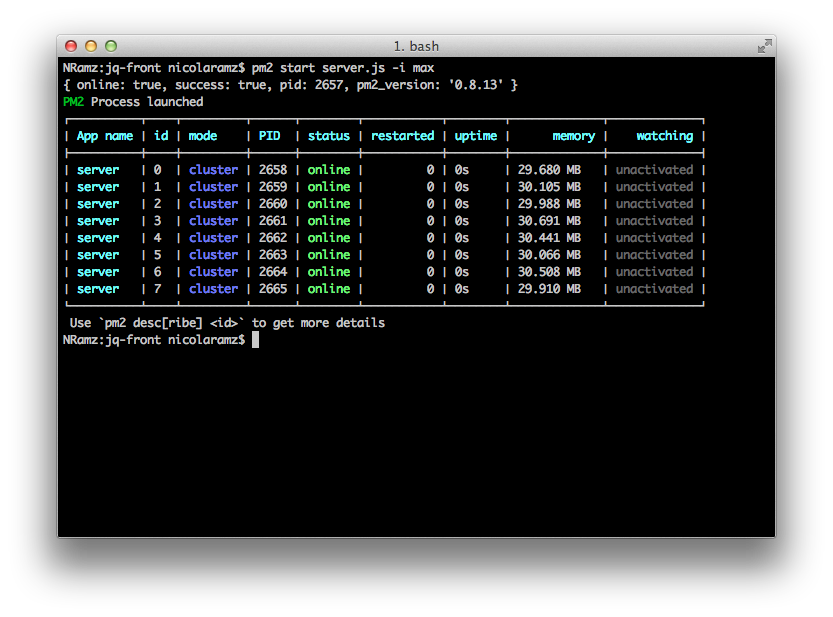The width and height of the screenshot is (833, 617).
Task: Click the 'server' app name for id 6
Action: click(x=97, y=272)
